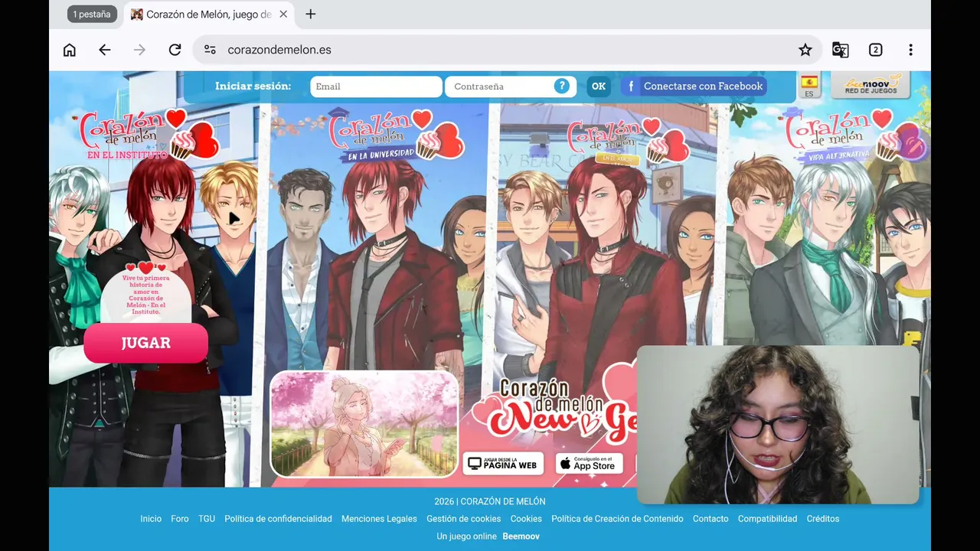Go to the browser home page
Viewport: 980px width, 551px height.
pos(70,50)
